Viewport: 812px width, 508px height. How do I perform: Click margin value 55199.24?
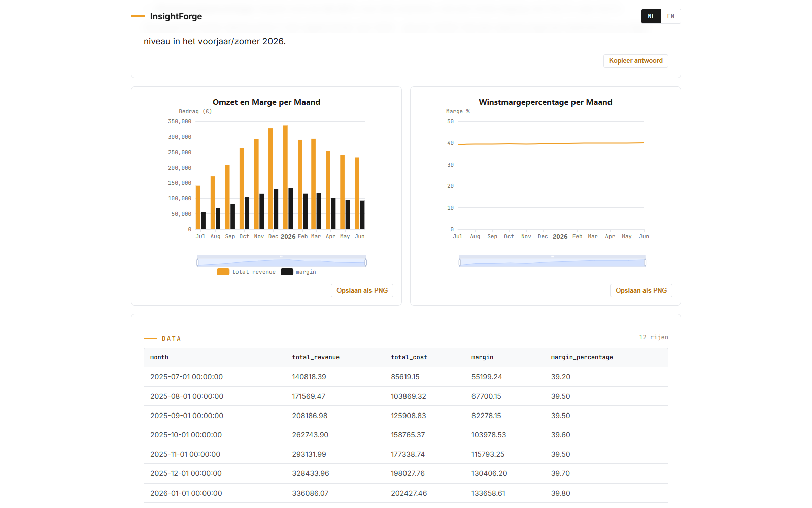487,377
